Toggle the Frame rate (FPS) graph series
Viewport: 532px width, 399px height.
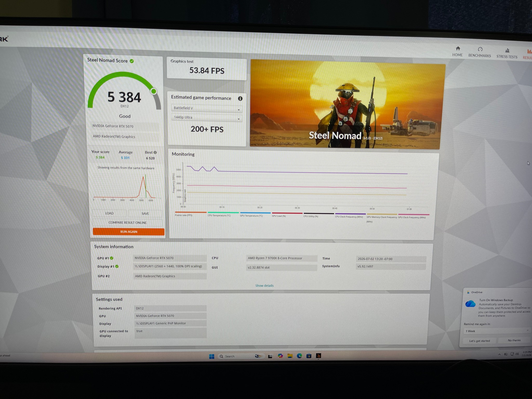[191, 214]
